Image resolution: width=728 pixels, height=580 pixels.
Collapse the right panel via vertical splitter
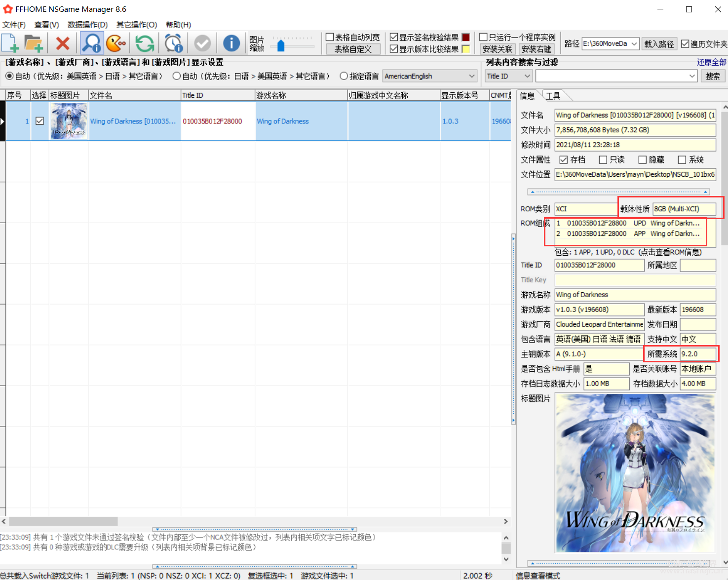(x=513, y=330)
